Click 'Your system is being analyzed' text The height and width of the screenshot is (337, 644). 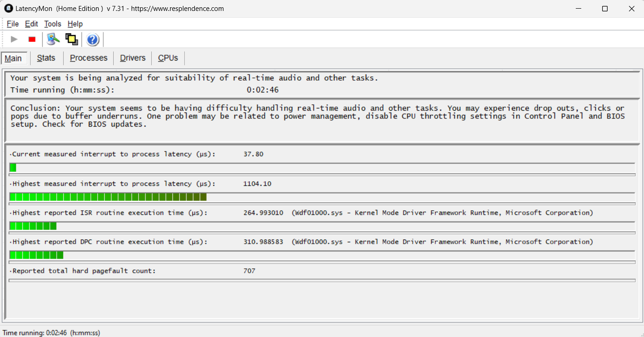tap(194, 78)
